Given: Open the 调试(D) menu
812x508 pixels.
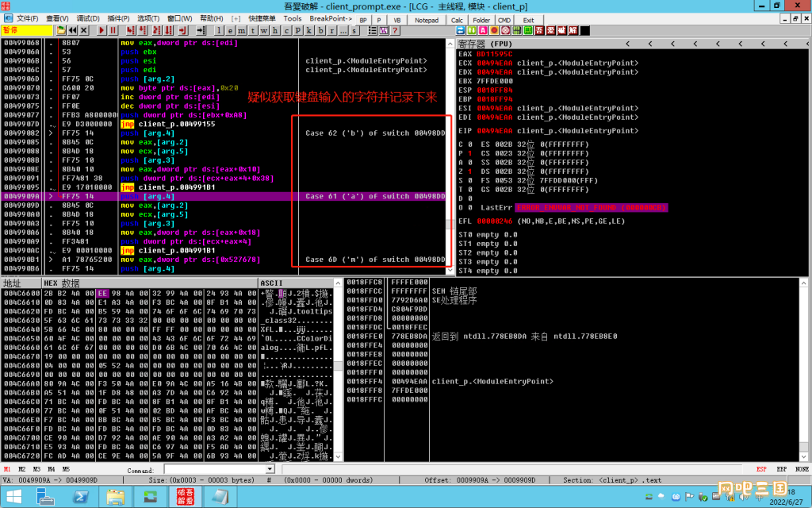Looking at the screenshot, I should pyautogui.click(x=88, y=19).
